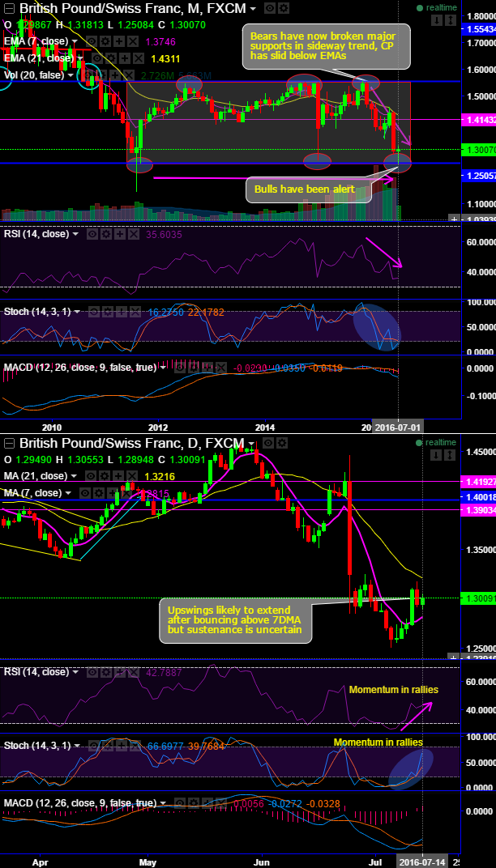Collapse the daily GBP/CHF chart pane
The width and height of the screenshot is (496, 868).
(9, 443)
